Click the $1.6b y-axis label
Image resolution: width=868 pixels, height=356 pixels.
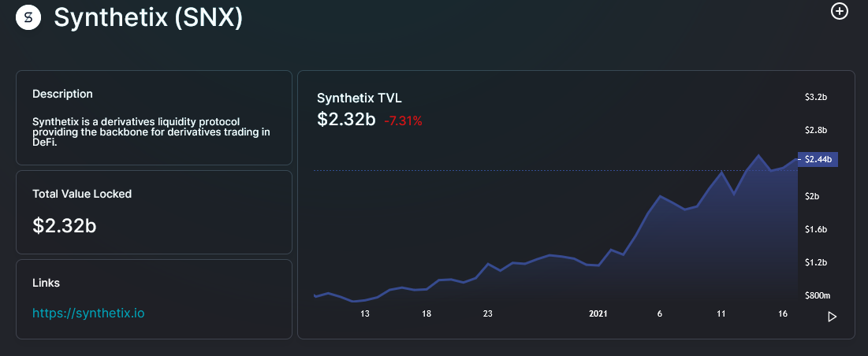point(816,229)
